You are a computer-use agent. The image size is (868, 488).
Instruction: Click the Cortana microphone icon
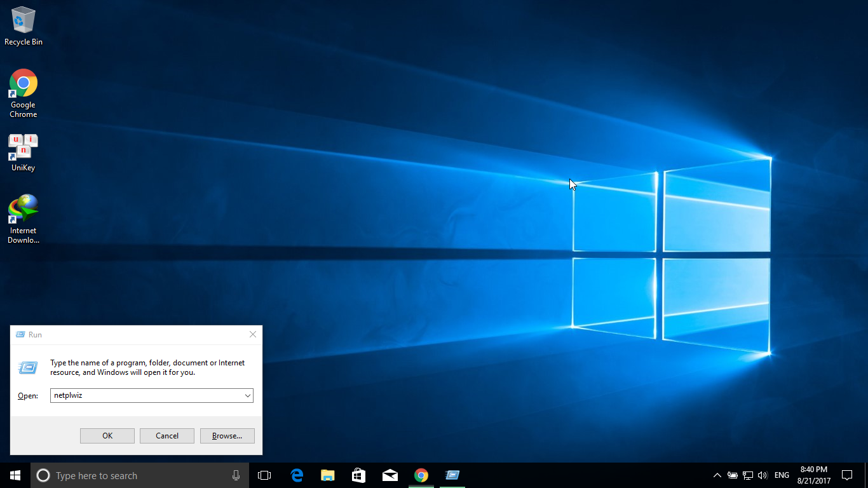click(236, 475)
